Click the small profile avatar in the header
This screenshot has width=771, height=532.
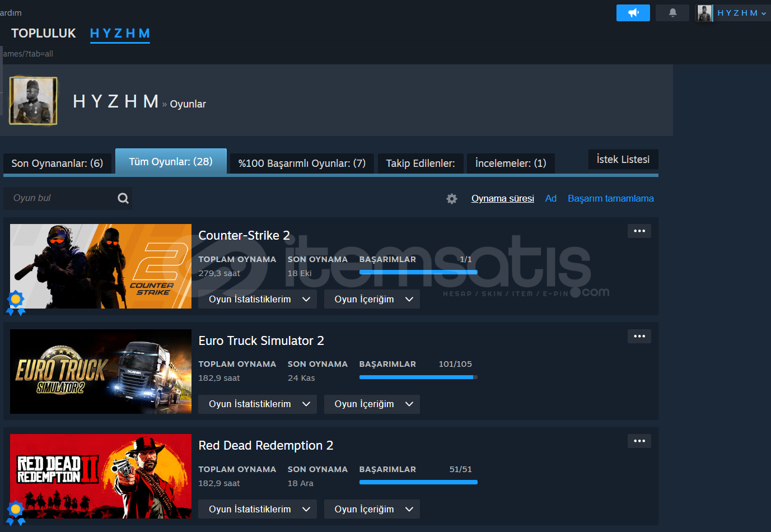pos(704,13)
